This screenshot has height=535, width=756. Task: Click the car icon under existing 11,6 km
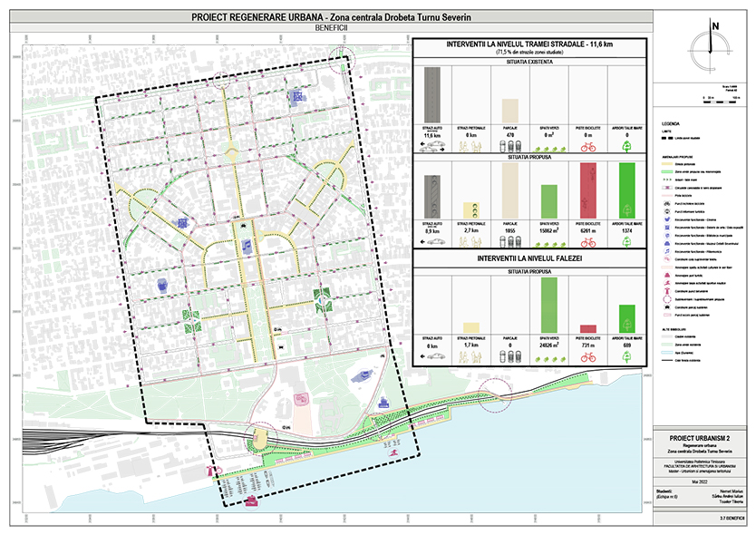click(x=432, y=144)
